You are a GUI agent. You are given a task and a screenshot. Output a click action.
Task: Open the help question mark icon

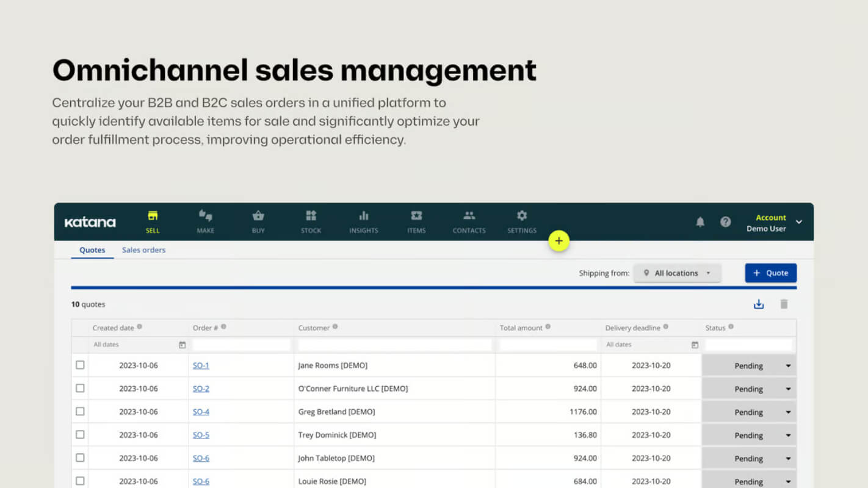pyautogui.click(x=725, y=222)
